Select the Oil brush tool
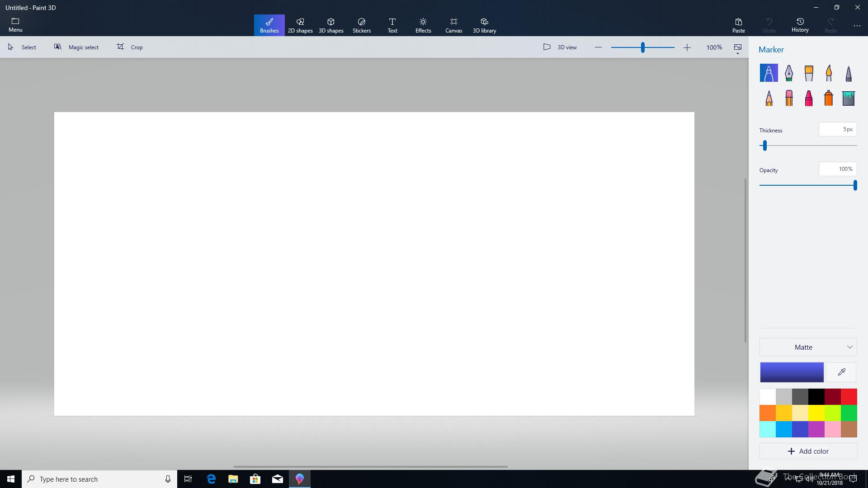Screen dimensions: 868x488 pos(809,73)
